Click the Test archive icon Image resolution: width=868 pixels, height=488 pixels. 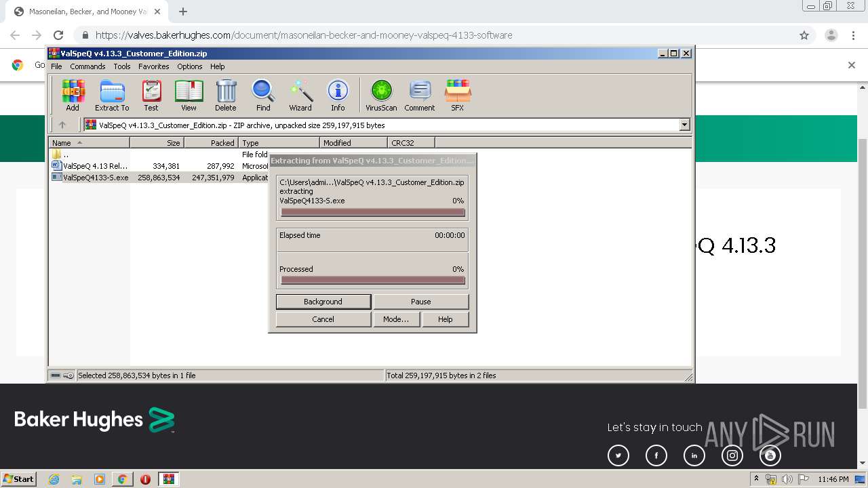click(151, 96)
